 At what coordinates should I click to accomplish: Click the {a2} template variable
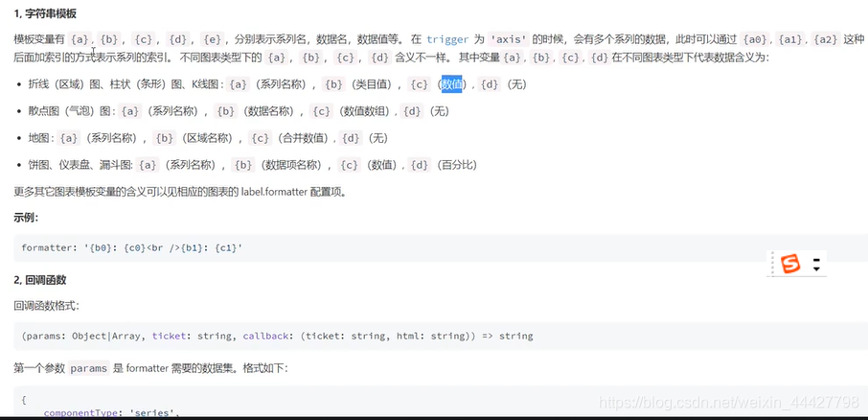click(x=827, y=39)
